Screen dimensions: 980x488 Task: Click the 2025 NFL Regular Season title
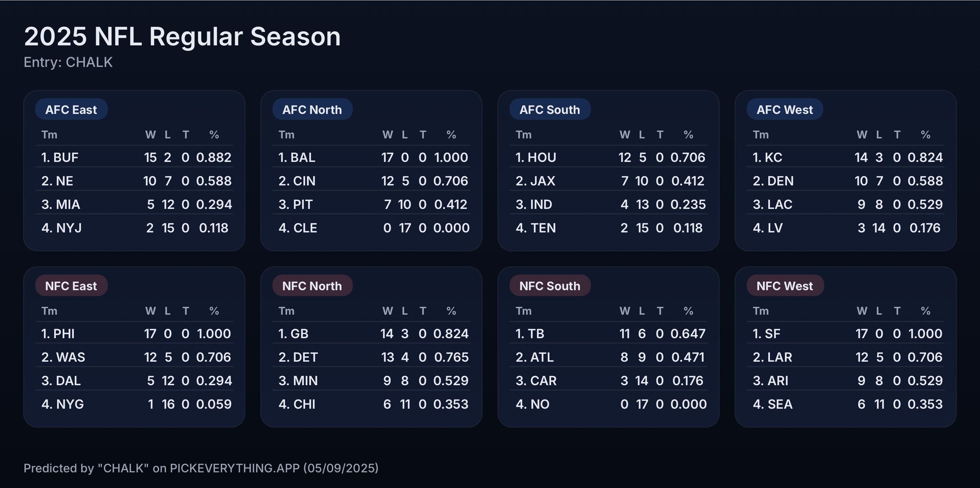pyautogui.click(x=182, y=37)
